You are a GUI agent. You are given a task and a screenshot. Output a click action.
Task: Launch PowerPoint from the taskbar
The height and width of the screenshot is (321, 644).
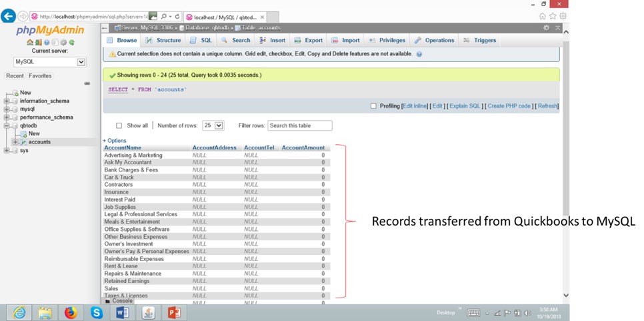click(x=174, y=312)
